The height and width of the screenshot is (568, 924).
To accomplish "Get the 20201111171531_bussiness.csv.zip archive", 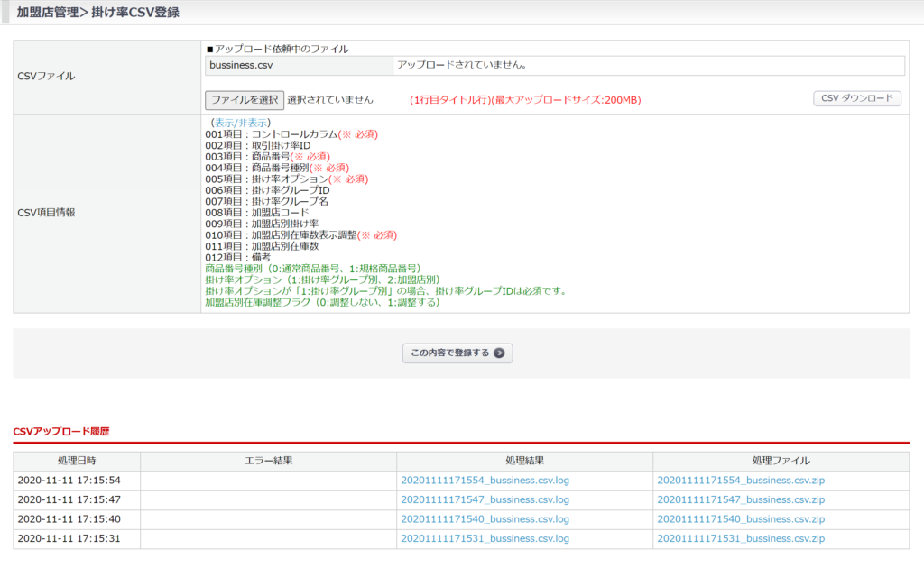I will 741,539.
